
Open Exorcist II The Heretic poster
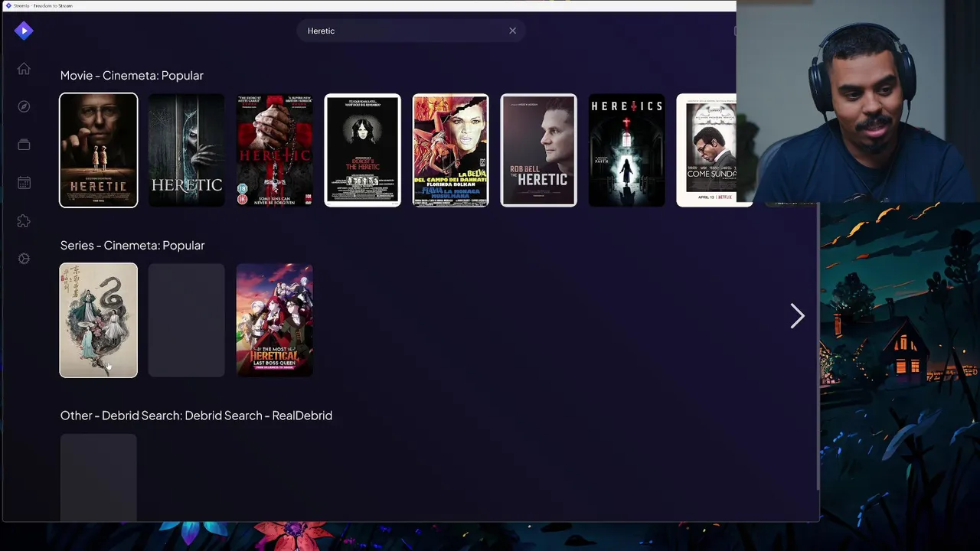point(363,150)
